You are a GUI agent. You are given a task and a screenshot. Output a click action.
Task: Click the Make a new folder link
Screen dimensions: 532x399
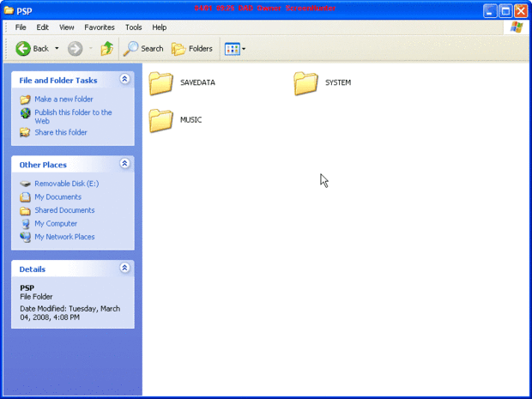pos(63,99)
